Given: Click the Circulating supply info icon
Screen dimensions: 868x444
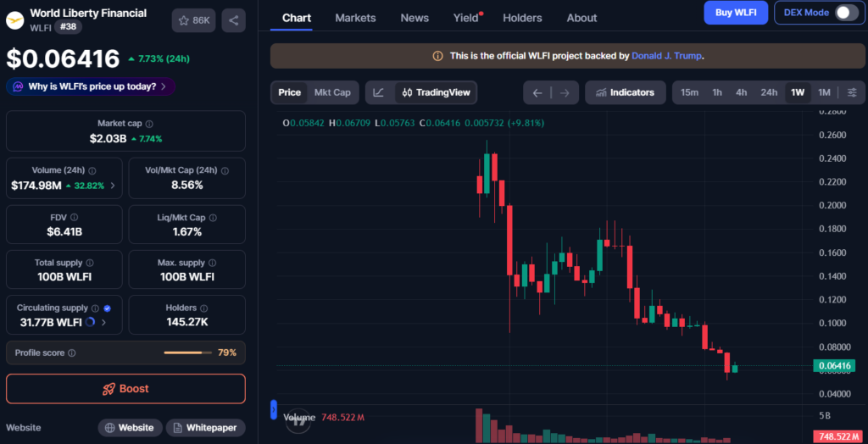Looking at the screenshot, I should pos(95,308).
